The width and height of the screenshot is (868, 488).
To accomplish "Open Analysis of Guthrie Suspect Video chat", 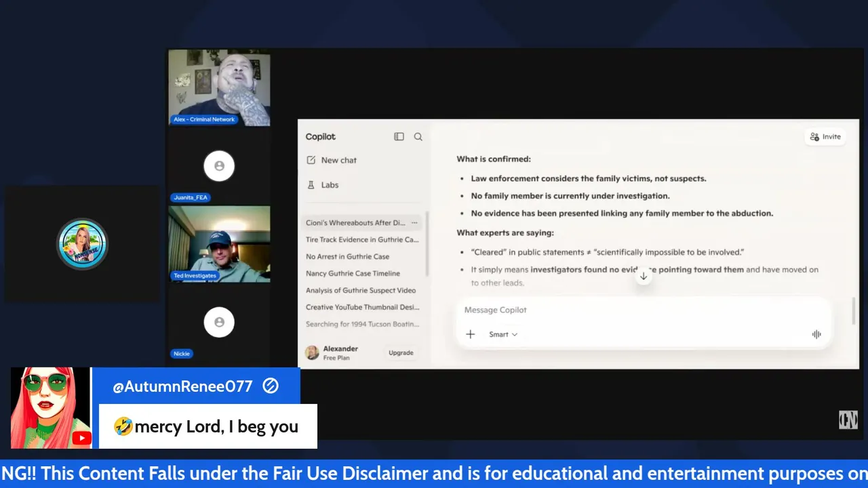I will point(361,290).
